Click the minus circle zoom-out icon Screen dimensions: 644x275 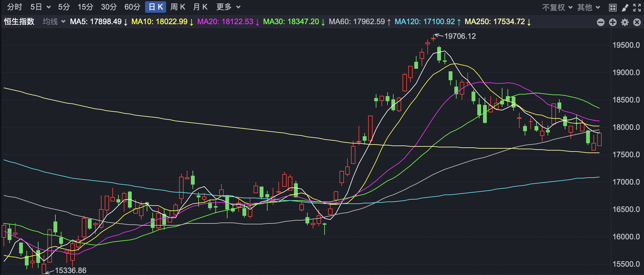point(600,22)
